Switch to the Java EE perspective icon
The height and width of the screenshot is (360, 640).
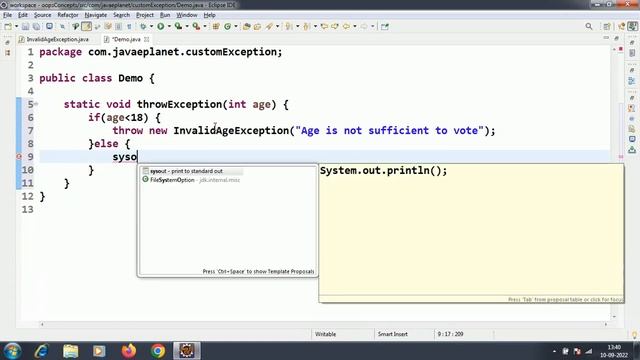pyautogui.click(x=622, y=27)
